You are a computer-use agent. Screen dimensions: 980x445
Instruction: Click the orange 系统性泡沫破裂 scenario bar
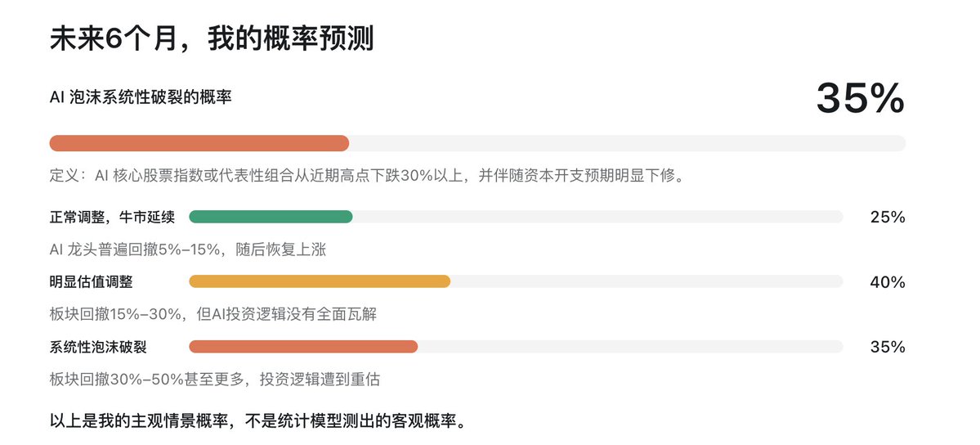click(x=303, y=347)
